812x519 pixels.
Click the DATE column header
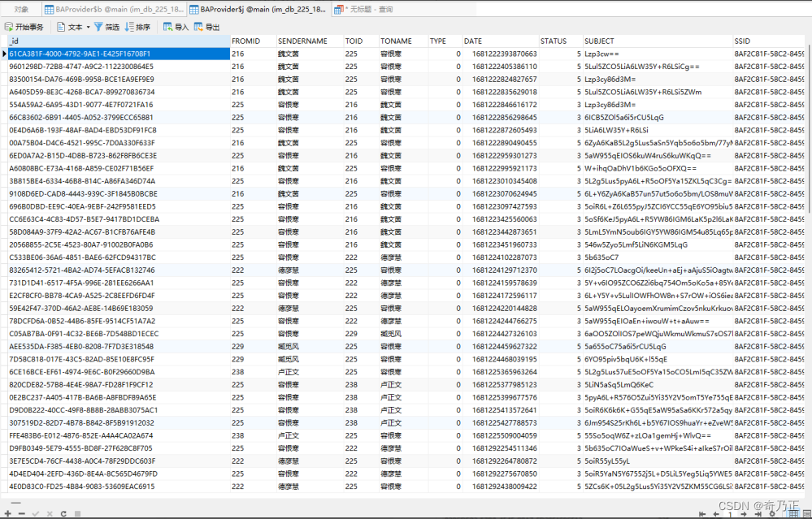click(500, 41)
